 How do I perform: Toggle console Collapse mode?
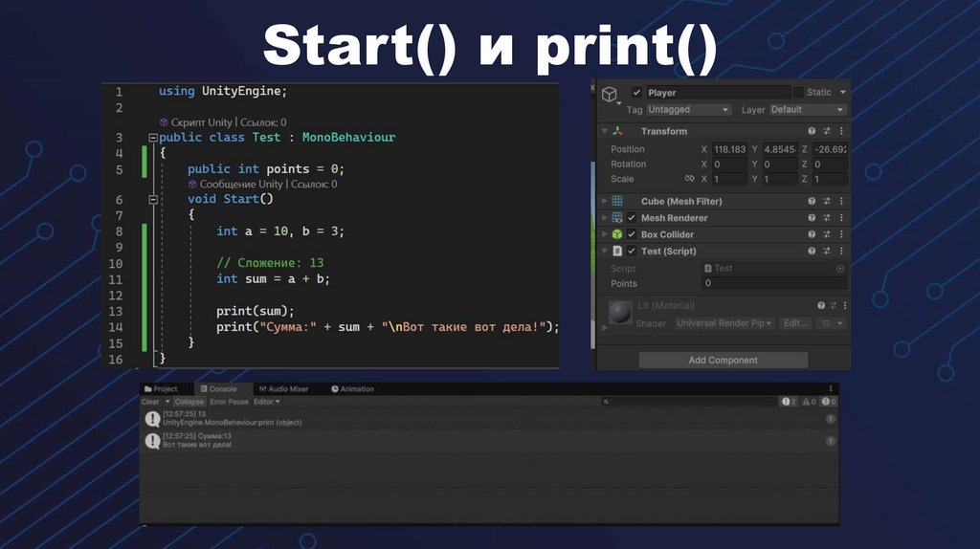[189, 402]
